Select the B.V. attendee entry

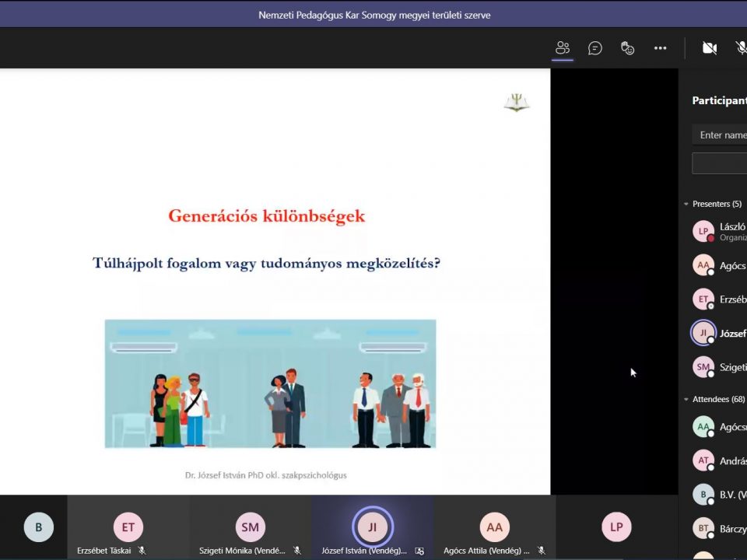[720, 495]
